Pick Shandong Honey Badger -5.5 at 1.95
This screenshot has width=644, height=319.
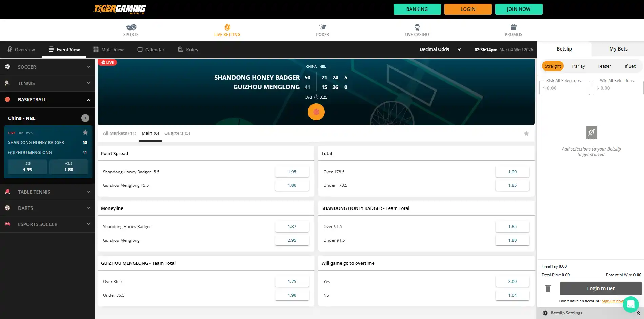(292, 172)
